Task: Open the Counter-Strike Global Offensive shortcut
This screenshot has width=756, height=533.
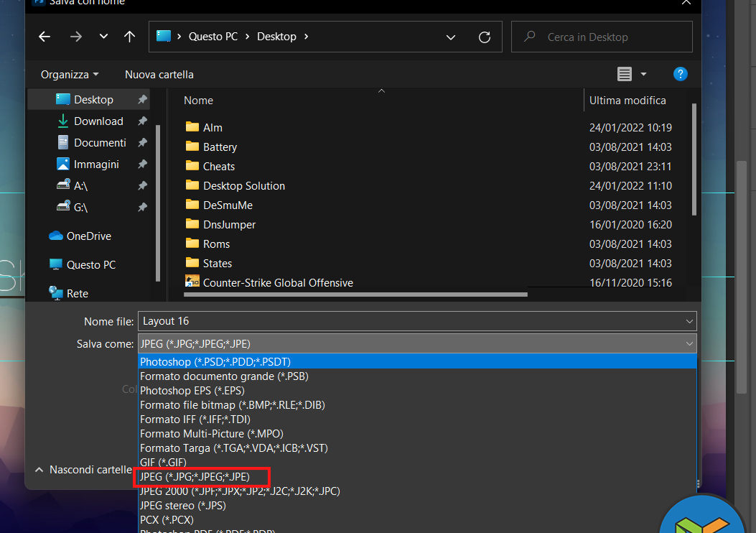Action: [x=277, y=282]
